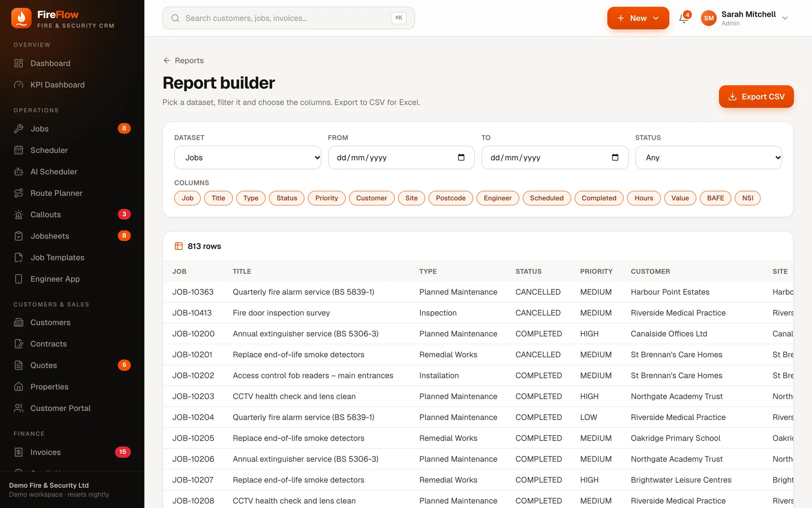This screenshot has width=812, height=508.
Task: Open notifications bell icon
Action: coord(684,18)
